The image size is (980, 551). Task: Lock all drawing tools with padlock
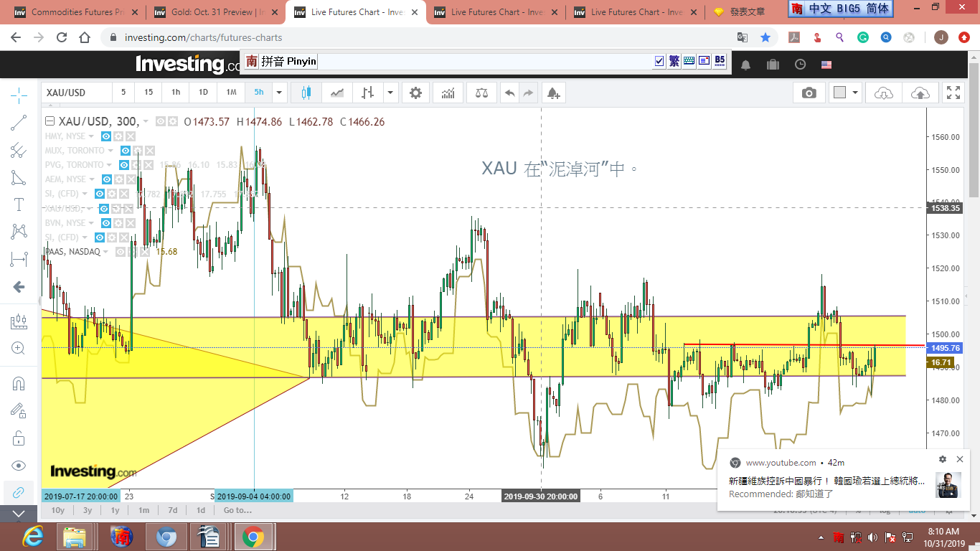point(19,438)
